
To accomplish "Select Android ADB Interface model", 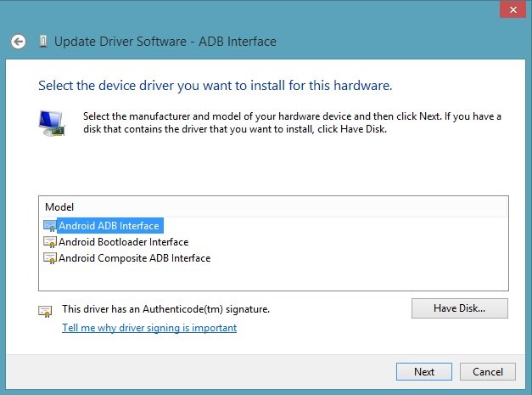I will tap(109, 226).
